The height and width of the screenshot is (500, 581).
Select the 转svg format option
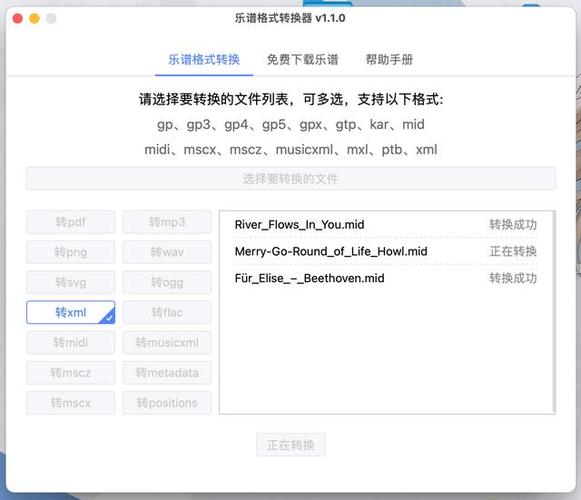(71, 282)
